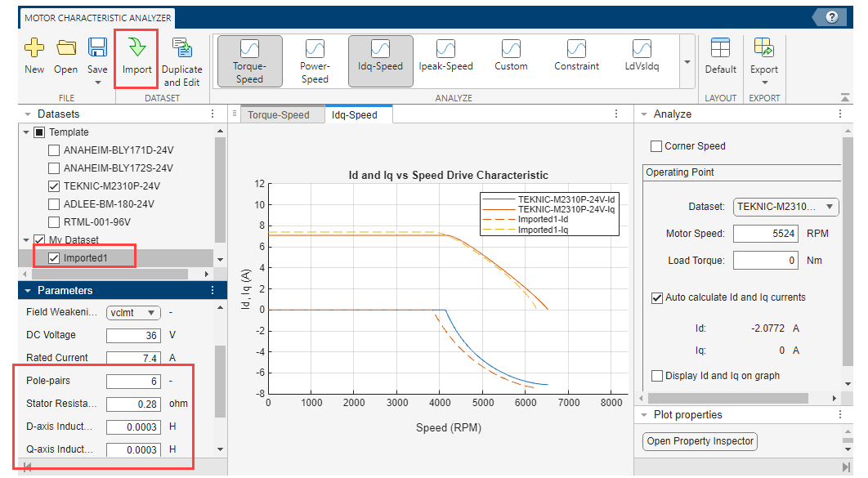
Task: Expand the Analyze gallery more arrow
Action: coord(687,62)
